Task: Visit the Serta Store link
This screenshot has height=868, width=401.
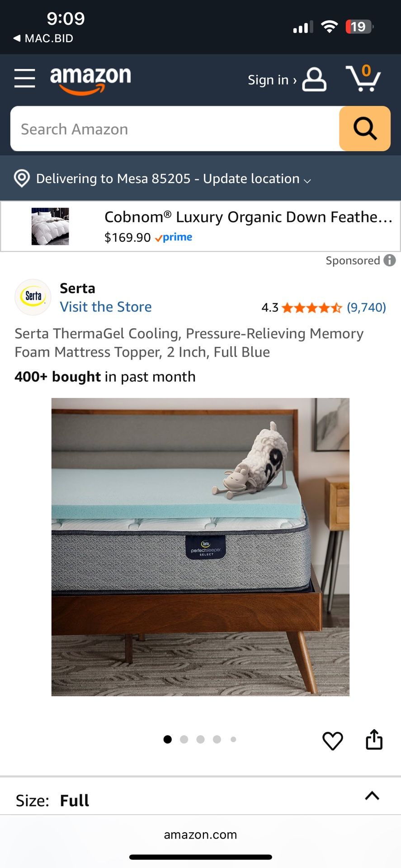Action: click(x=106, y=307)
